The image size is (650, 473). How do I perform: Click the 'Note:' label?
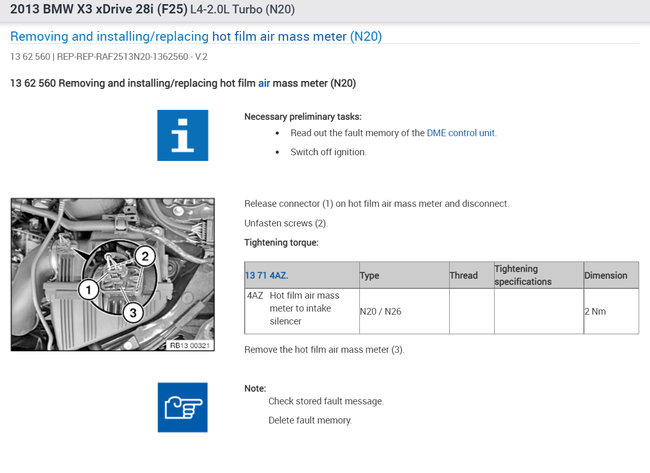(x=255, y=388)
